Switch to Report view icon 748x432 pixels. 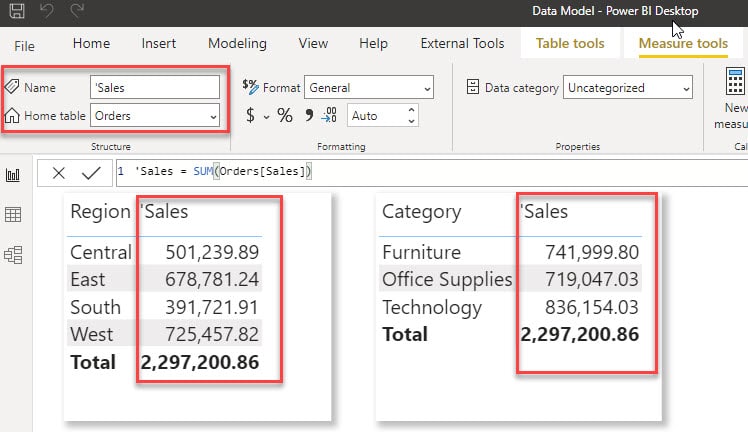pyautogui.click(x=13, y=175)
